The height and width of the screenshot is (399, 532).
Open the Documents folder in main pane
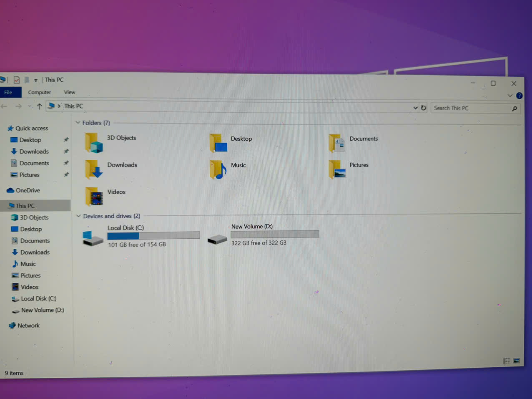tap(337, 143)
